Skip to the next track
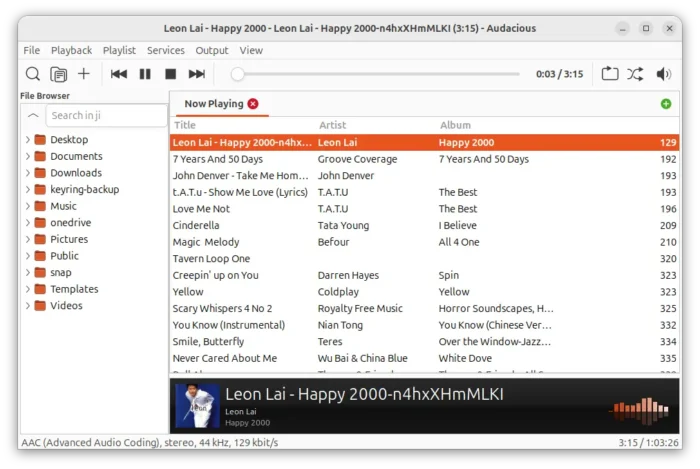 [x=196, y=74]
